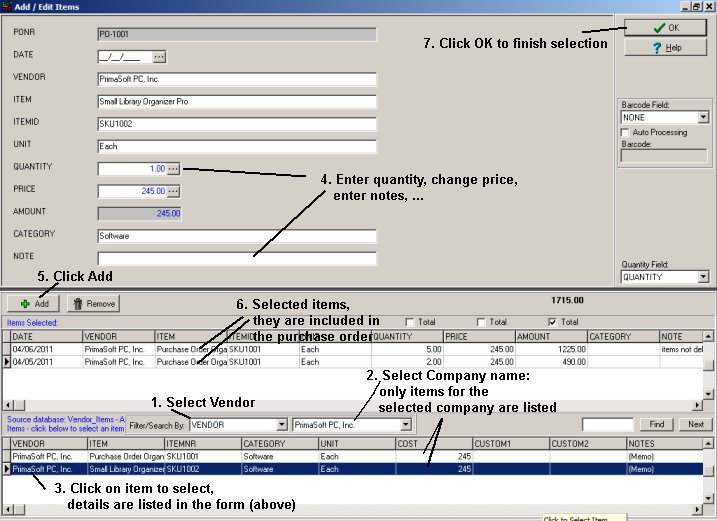Select the source item row SKU1002
Screen dimensions: 717x521
(x=353, y=469)
